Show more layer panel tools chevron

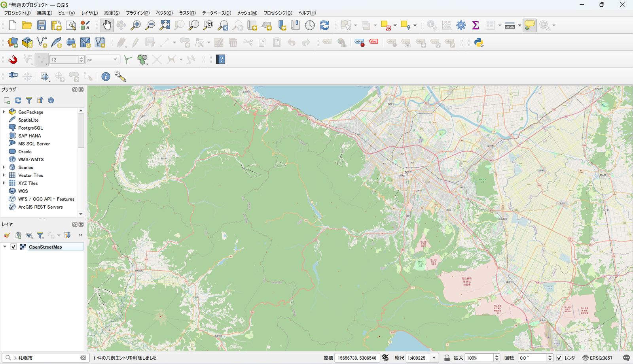pos(80,235)
